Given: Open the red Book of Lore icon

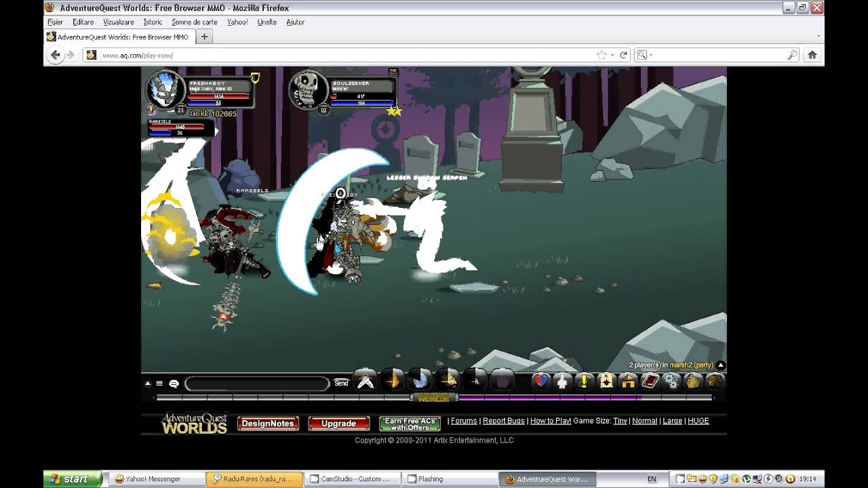Looking at the screenshot, I should [x=650, y=382].
